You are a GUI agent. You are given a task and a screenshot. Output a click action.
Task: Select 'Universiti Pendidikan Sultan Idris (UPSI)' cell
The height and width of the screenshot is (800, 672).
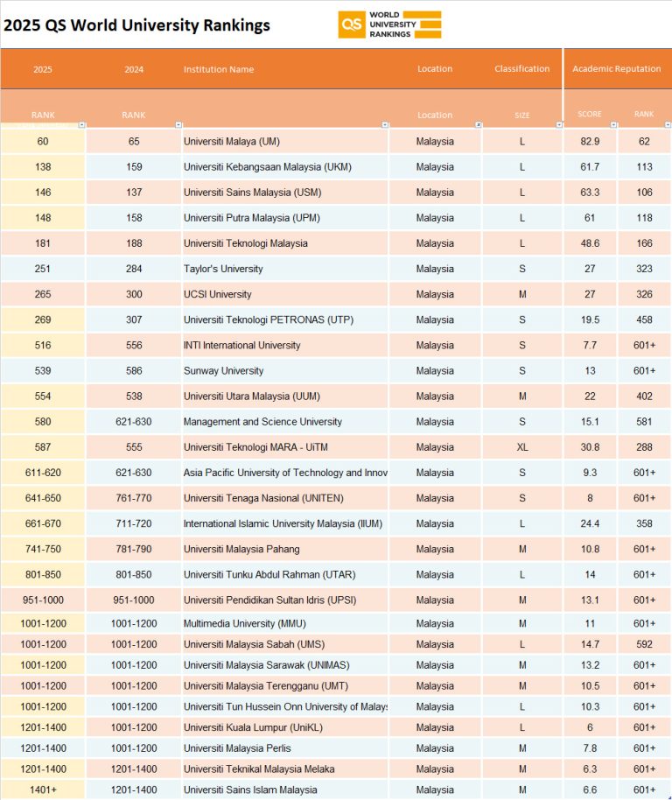click(x=285, y=600)
